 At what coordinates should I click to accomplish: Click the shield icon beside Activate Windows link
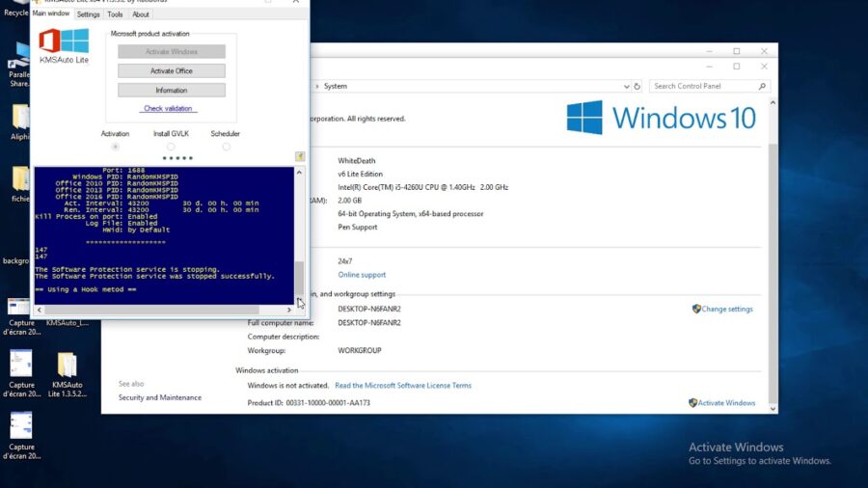[x=692, y=402]
